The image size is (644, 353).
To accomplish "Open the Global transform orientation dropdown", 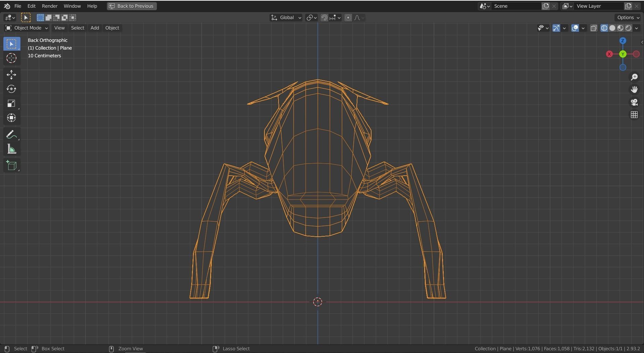I will pos(286,17).
